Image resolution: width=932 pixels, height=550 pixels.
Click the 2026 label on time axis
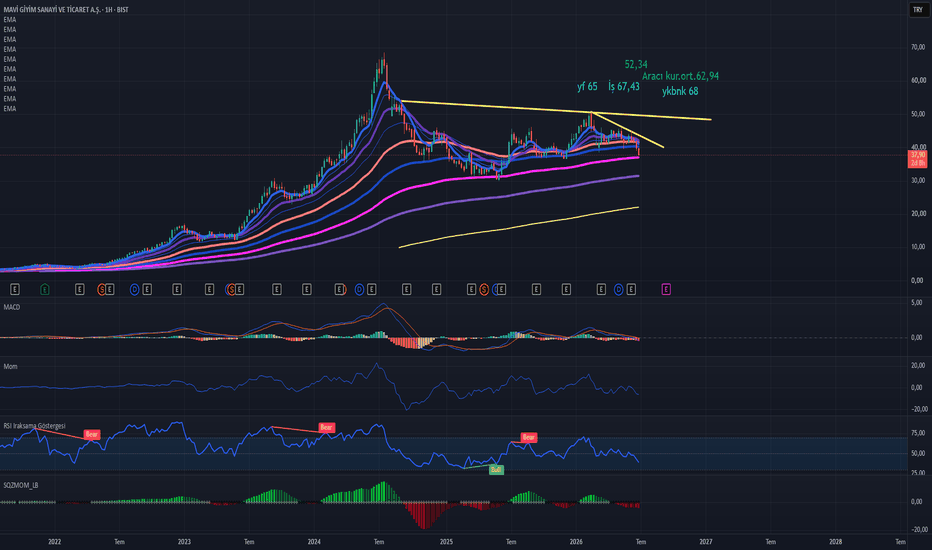(x=576, y=542)
